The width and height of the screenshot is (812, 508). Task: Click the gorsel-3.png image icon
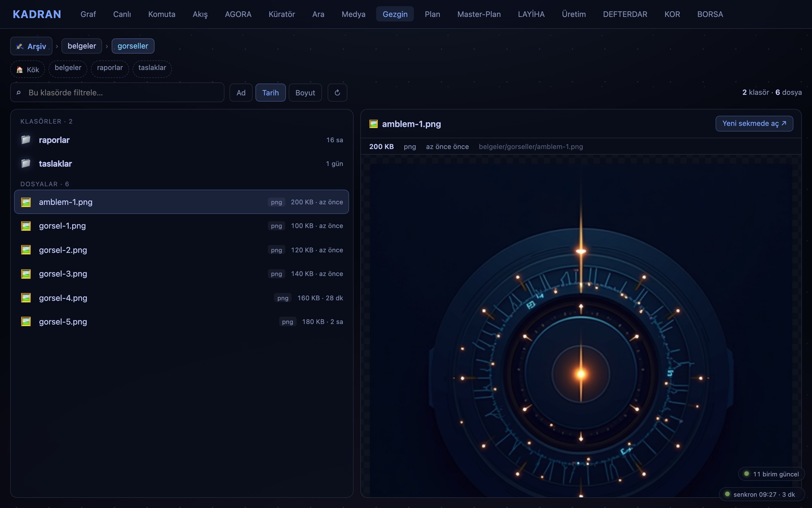click(x=26, y=274)
